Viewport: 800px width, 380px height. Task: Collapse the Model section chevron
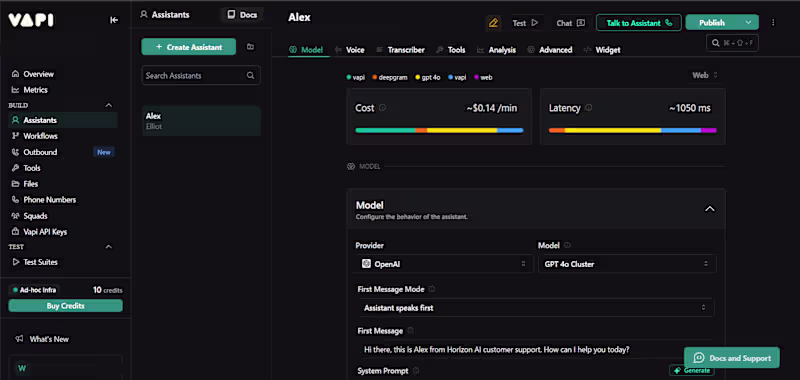click(x=710, y=209)
